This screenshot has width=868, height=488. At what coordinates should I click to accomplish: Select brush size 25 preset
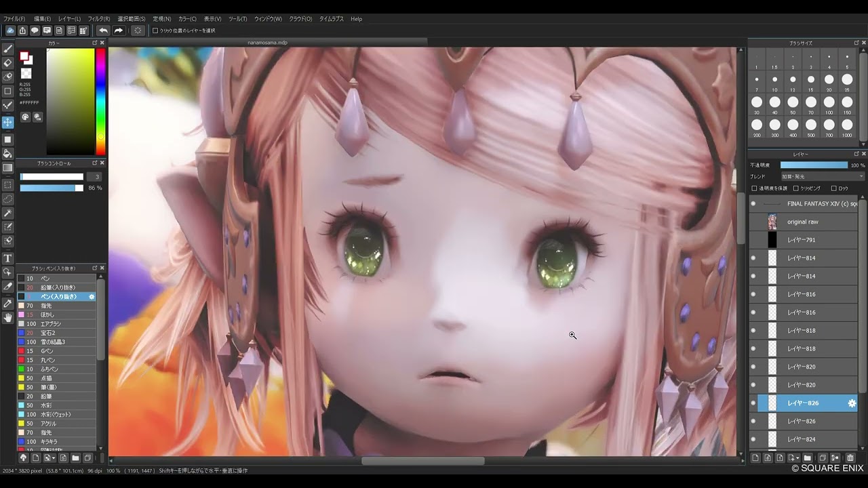[847, 82]
